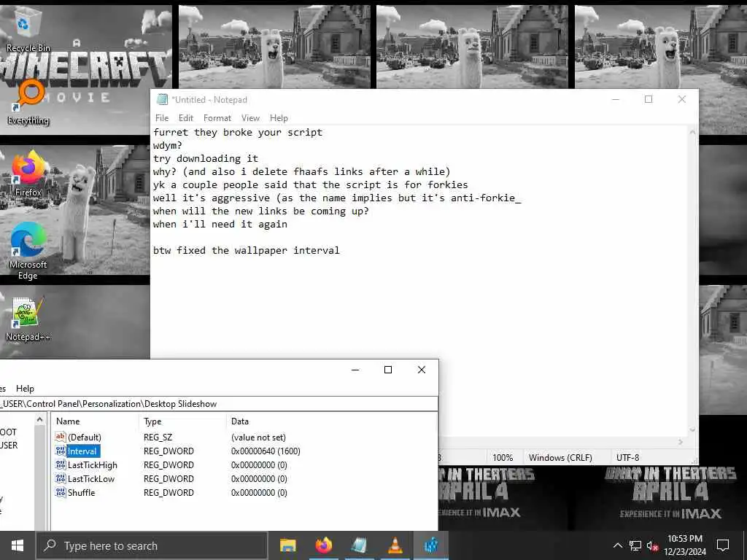
Task: Click the Notepad scrollbar up arrow
Action: point(693,133)
